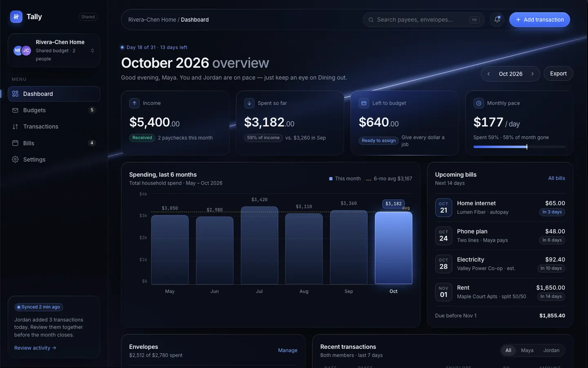Click the Bills calendar icon

point(16,143)
